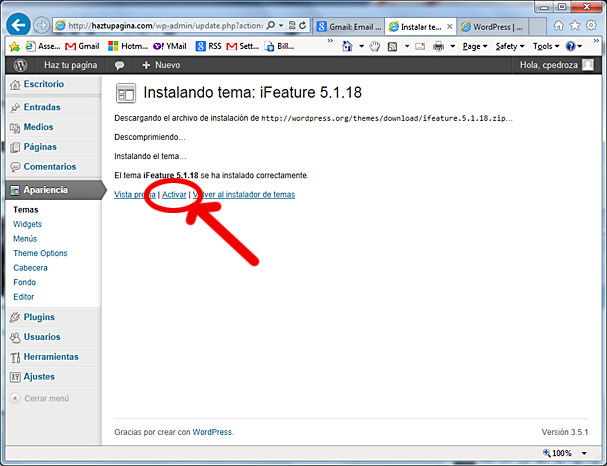Expand the home page icon dropdown arrow
Image resolution: width=607 pixels, height=466 pixels.
(361, 46)
